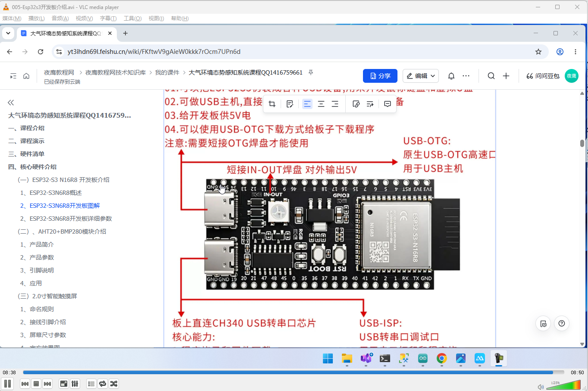Image resolution: width=588 pixels, height=391 pixels.
Task: Add a link to the image
Action: point(356,104)
